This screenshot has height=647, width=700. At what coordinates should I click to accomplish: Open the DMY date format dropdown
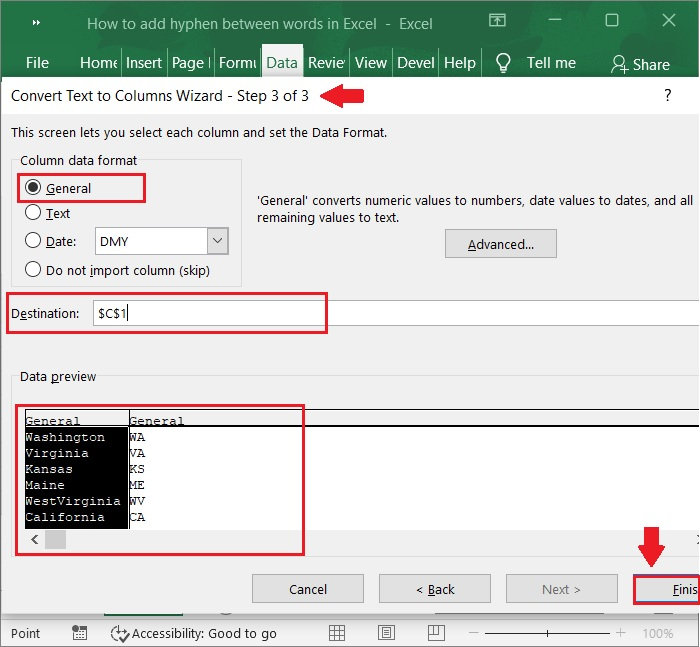218,241
